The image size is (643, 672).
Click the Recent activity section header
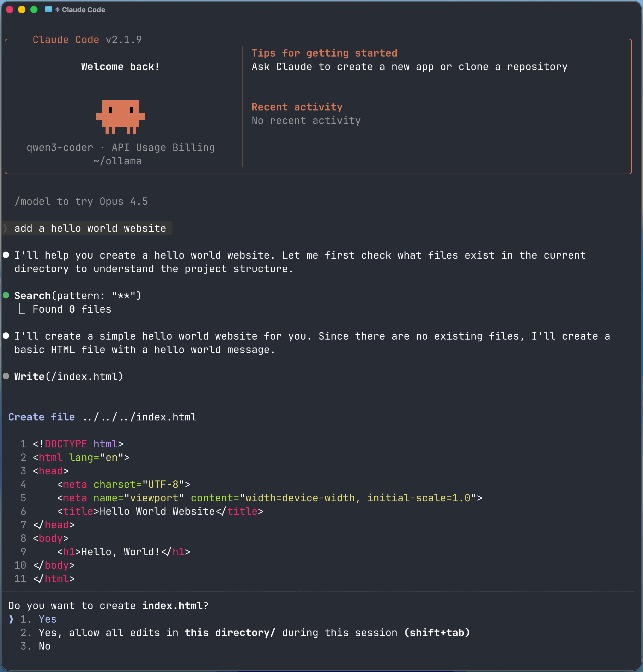click(297, 107)
